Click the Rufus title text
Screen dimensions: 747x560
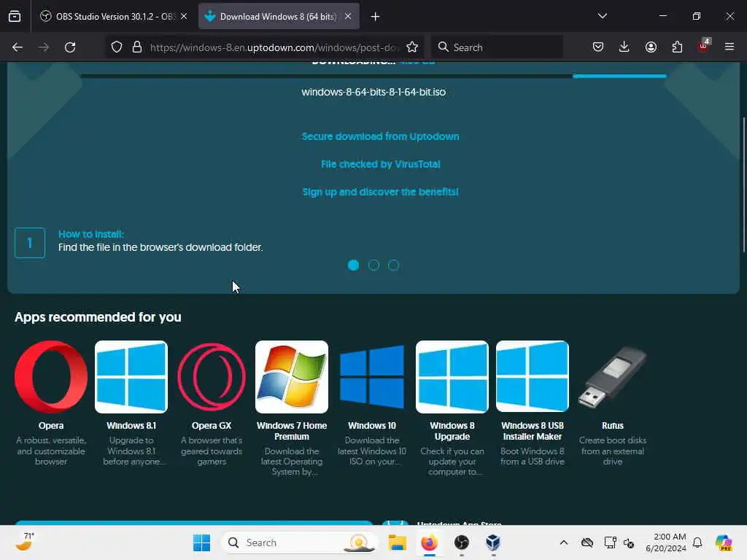click(613, 426)
